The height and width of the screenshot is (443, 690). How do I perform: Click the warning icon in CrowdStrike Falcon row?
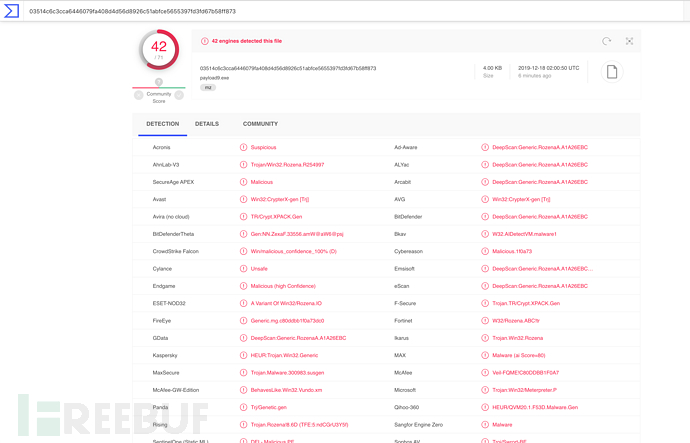point(243,251)
